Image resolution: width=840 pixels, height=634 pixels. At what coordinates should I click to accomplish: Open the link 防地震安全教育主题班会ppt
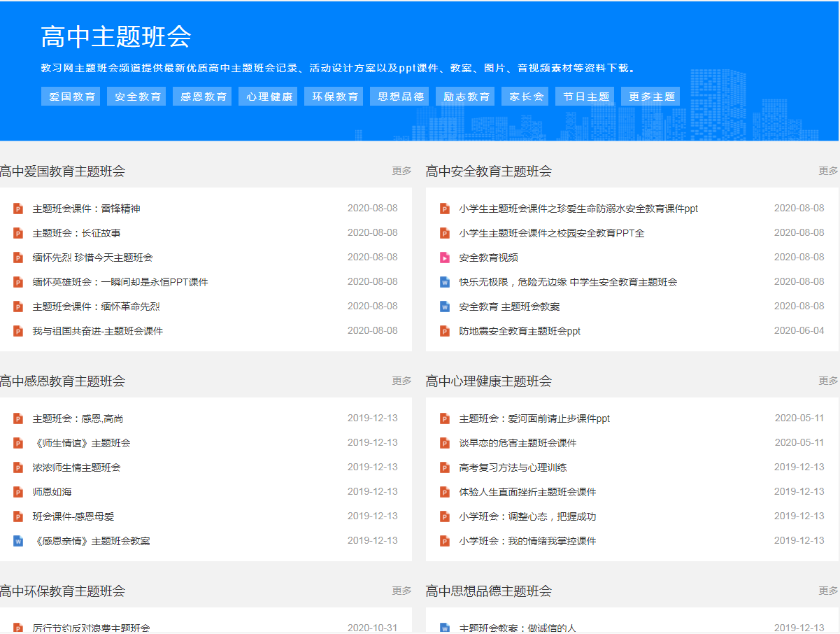[520, 331]
